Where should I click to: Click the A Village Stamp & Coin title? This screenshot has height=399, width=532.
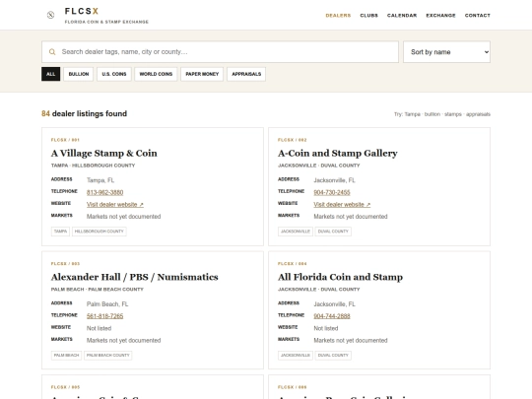click(x=103, y=154)
